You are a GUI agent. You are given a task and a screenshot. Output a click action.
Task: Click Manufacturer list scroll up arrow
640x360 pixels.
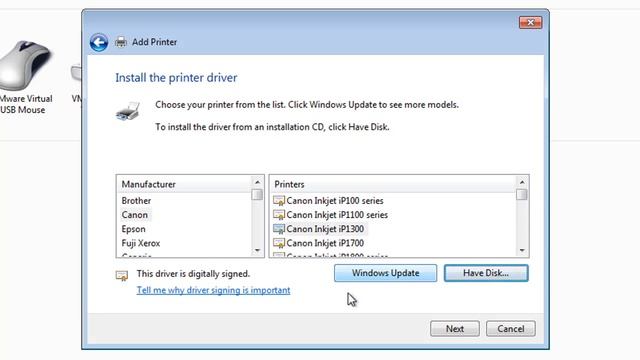click(x=257, y=182)
